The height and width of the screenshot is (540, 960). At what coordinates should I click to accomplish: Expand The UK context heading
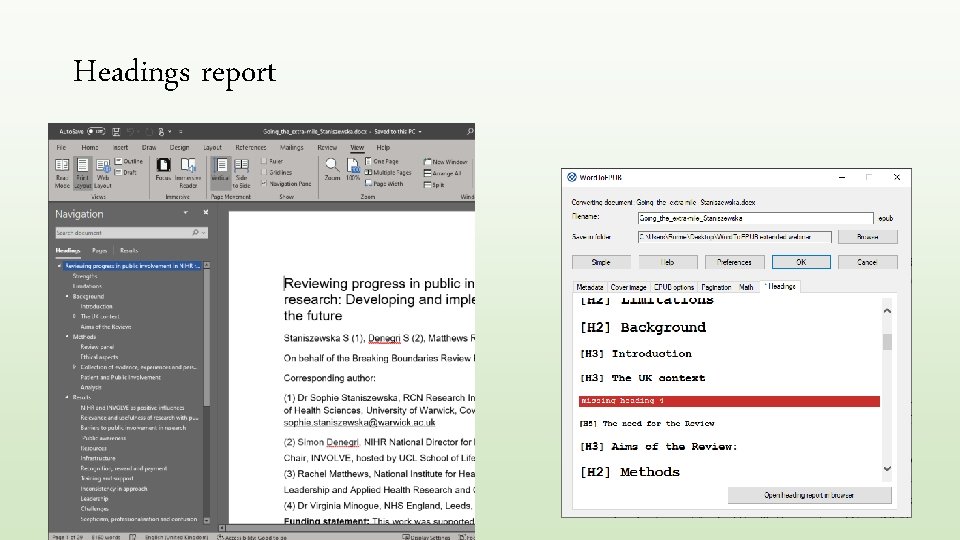pos(75,317)
